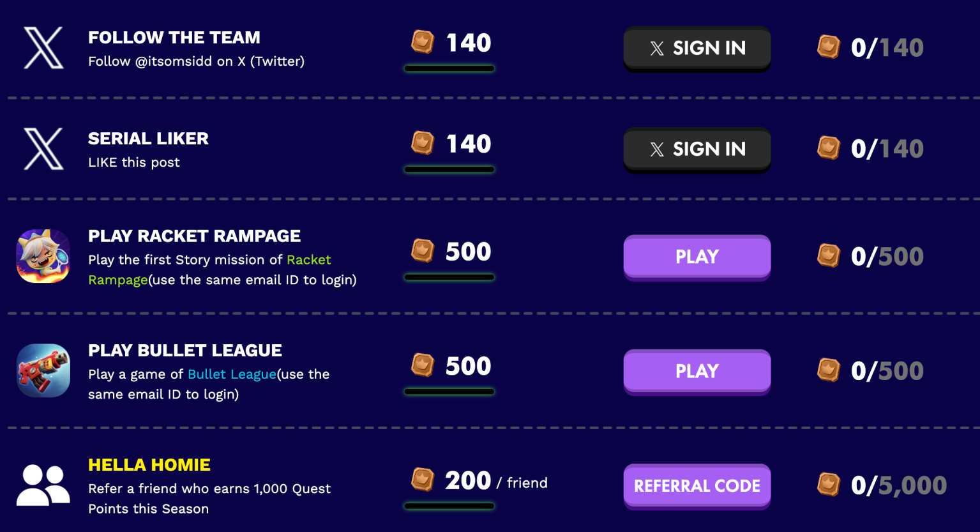The height and width of the screenshot is (532, 980).
Task: Hit Play for the Racket Rampage quest
Action: point(697,257)
